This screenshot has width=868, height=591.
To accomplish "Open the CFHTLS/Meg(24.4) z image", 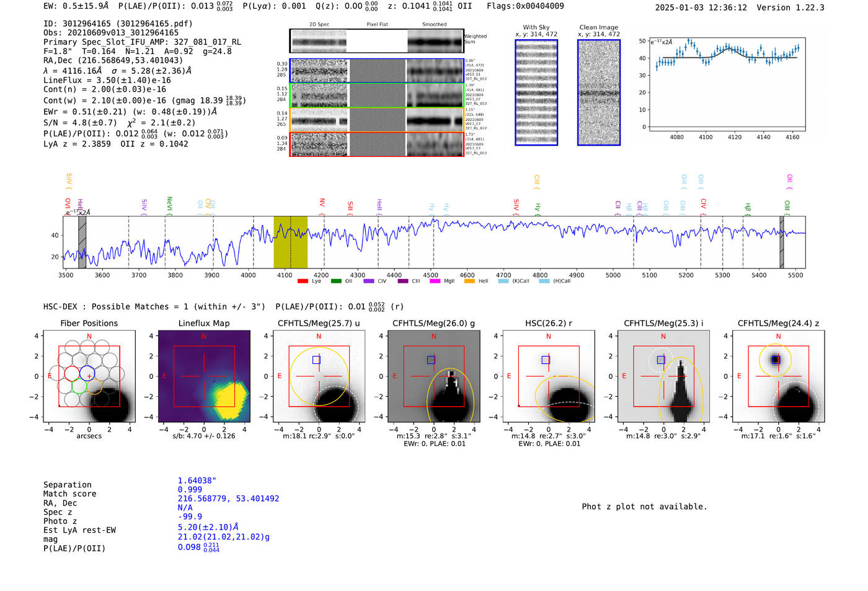I will click(x=778, y=376).
